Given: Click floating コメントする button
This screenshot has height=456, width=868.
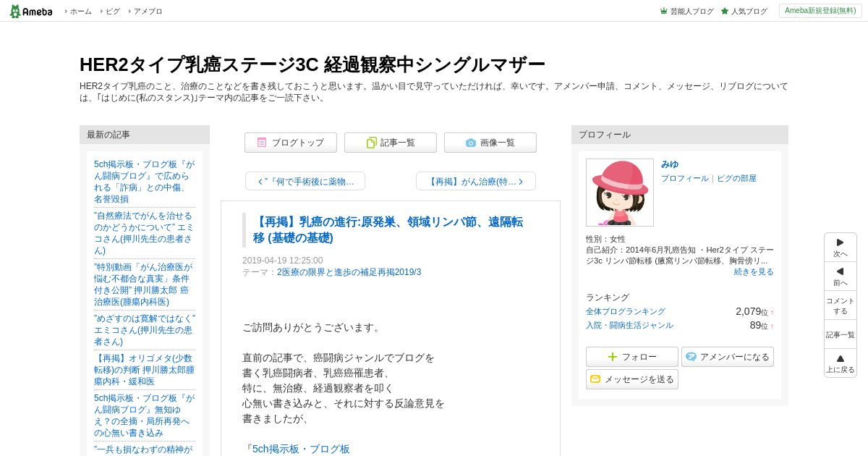Looking at the screenshot, I should [x=841, y=305].
